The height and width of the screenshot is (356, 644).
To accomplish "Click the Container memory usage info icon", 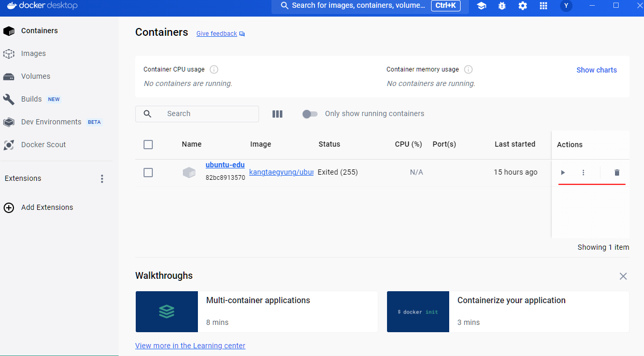I will point(468,69).
